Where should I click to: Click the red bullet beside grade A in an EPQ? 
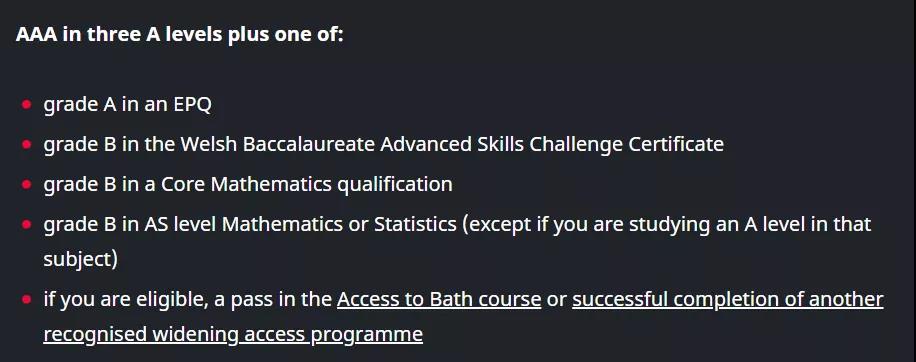pos(26,105)
